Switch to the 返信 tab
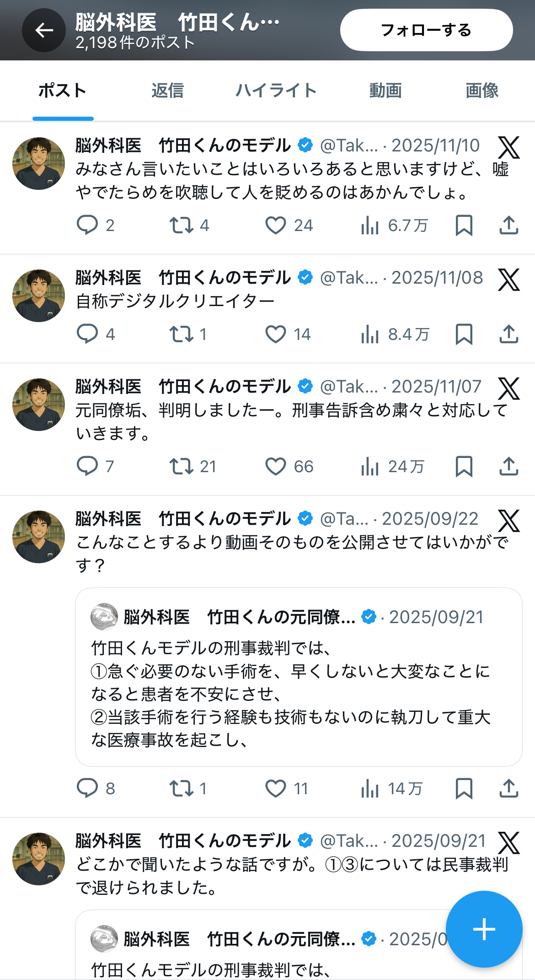Image resolution: width=535 pixels, height=980 pixels. pos(167,91)
